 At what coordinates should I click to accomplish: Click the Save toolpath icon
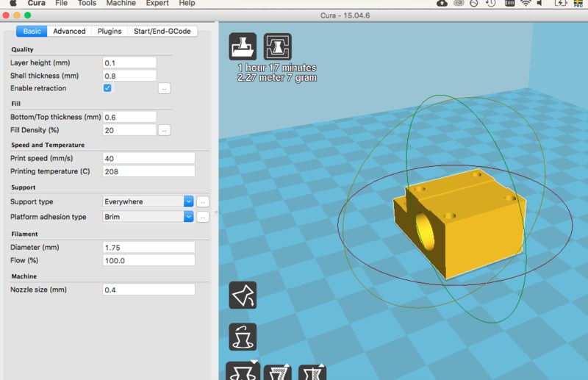(x=278, y=46)
